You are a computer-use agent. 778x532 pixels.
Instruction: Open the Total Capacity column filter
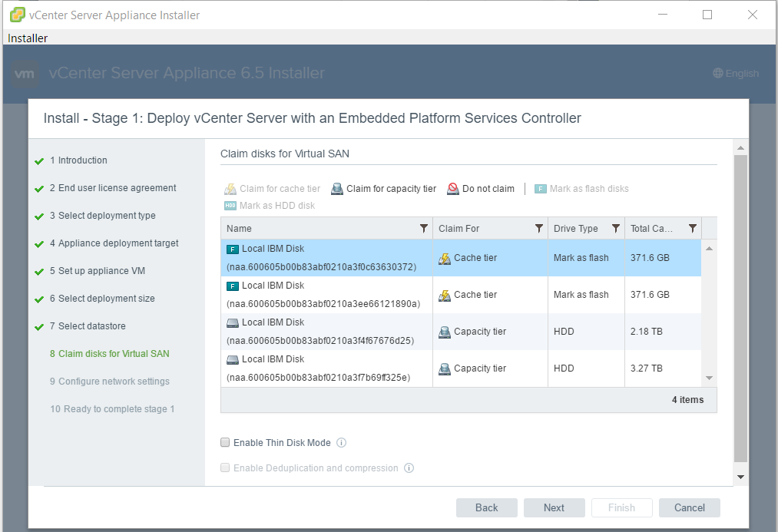pyautogui.click(x=693, y=228)
